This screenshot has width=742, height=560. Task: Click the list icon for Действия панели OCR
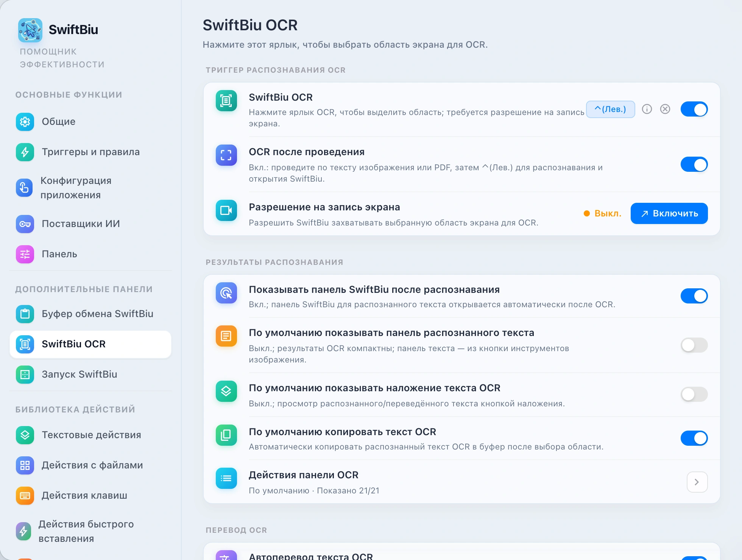tap(226, 478)
